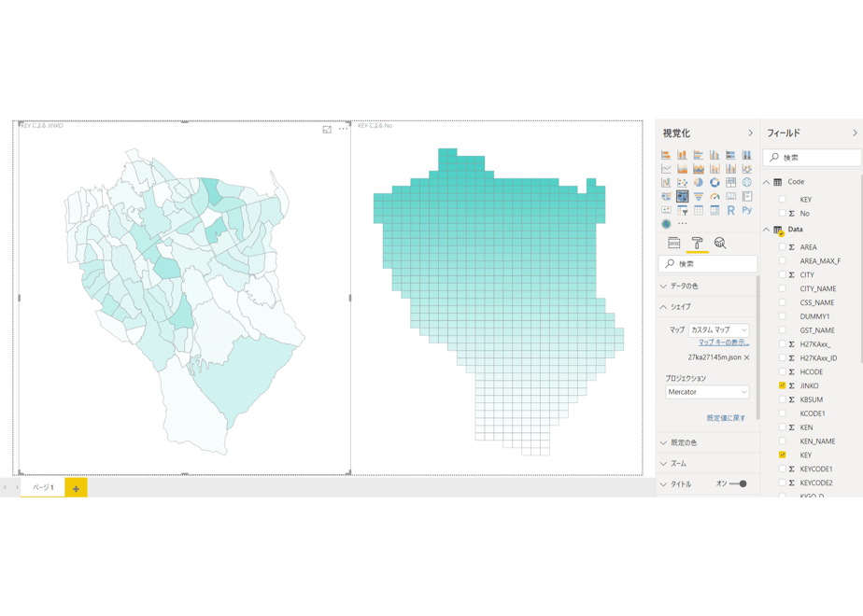This screenshot has width=863, height=616.
Task: Select the 100% stacked bar chart visual
Action: pyautogui.click(x=731, y=155)
